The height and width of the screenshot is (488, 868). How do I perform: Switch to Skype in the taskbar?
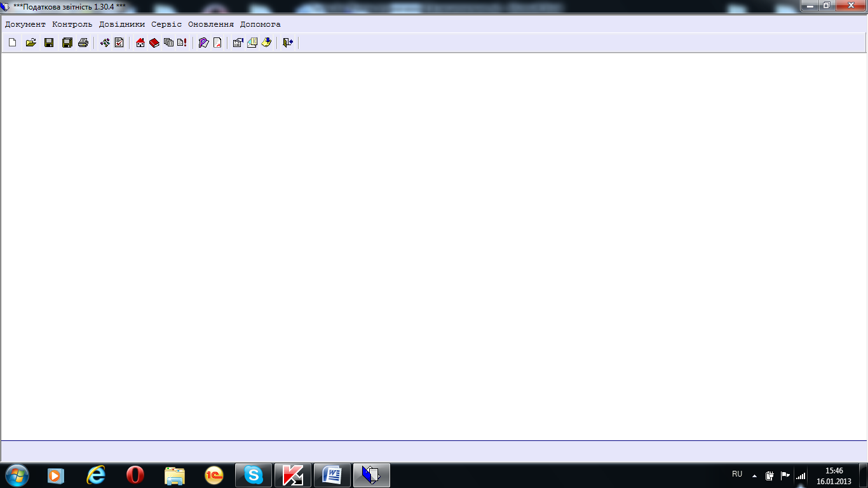[254, 475]
